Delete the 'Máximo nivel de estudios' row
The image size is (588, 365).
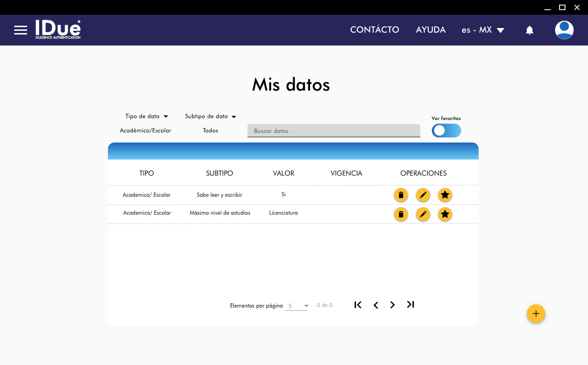click(x=401, y=214)
